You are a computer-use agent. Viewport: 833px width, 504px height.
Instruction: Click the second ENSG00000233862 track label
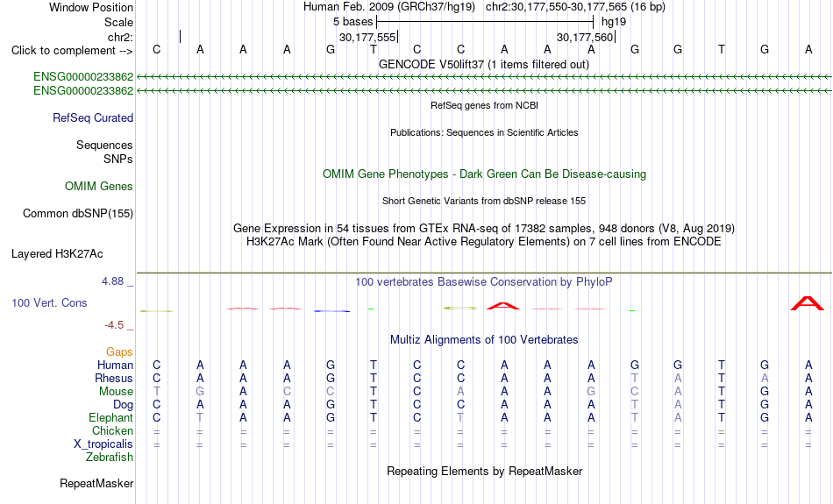(x=83, y=91)
